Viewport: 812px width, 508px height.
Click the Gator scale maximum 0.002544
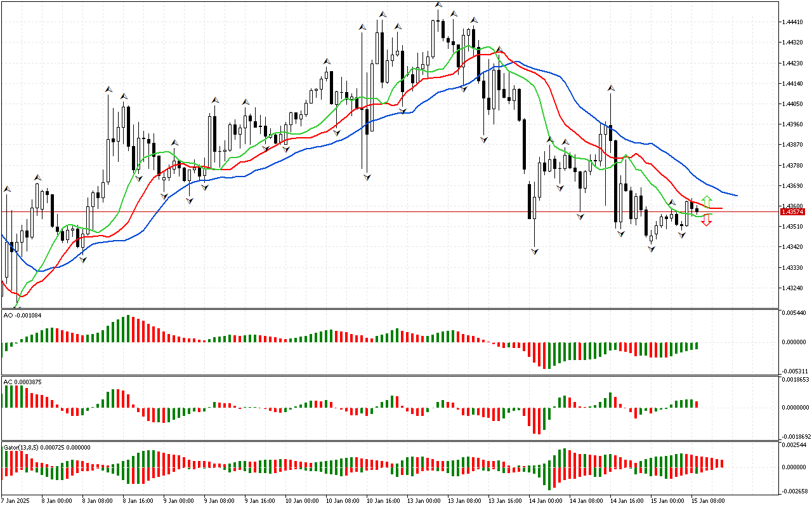pos(793,445)
